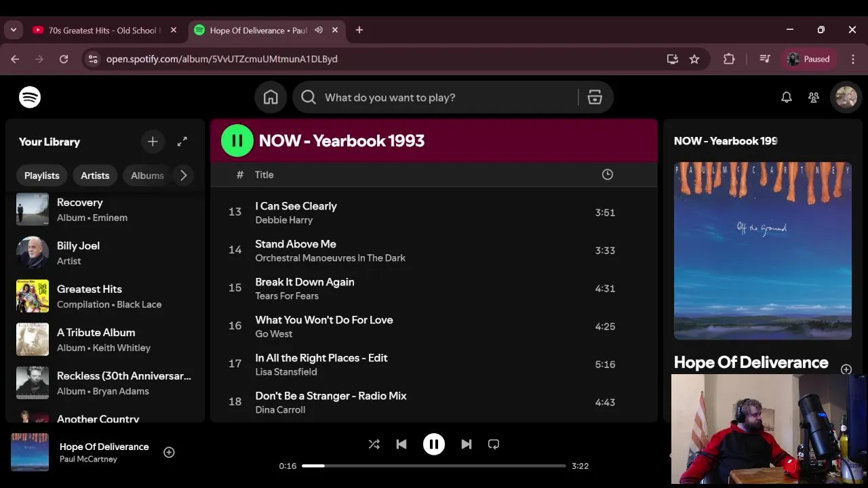Sort by the Title column header
The height and width of the screenshot is (488, 868).
point(264,175)
